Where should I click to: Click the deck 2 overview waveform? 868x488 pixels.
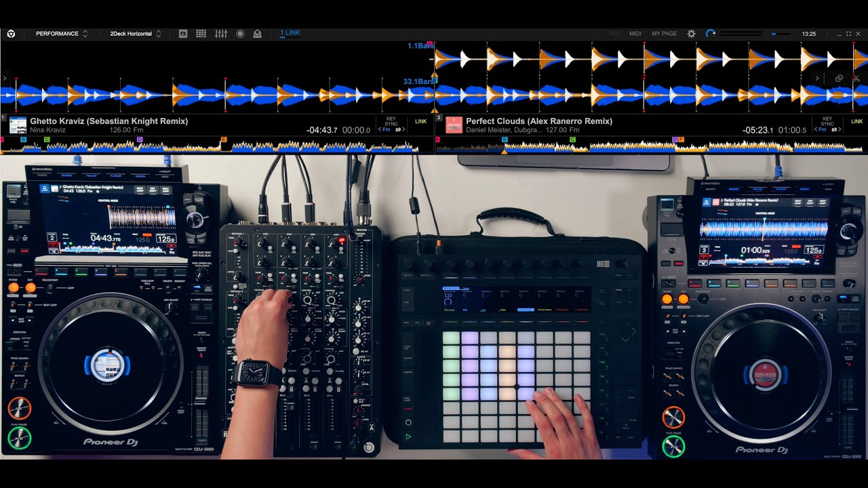(x=651, y=146)
